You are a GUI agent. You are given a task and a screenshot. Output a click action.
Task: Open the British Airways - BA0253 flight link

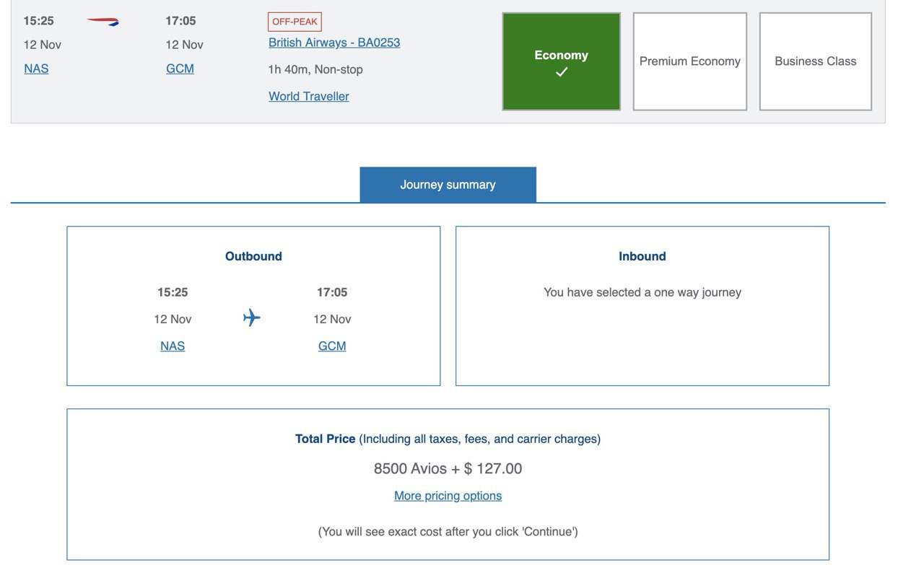[334, 43]
